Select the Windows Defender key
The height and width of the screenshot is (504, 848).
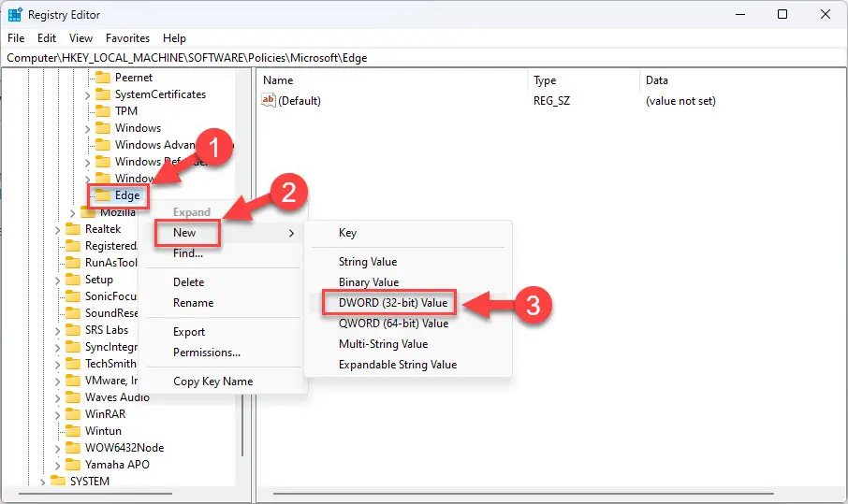point(159,162)
